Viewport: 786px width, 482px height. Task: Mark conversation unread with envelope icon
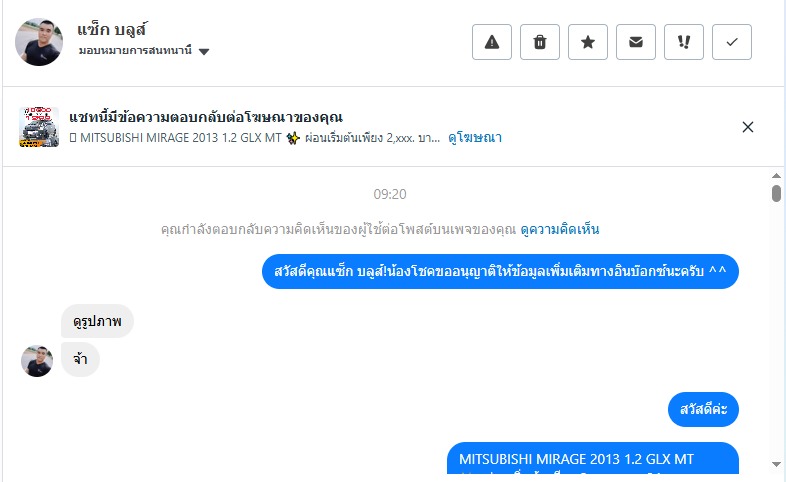point(636,42)
